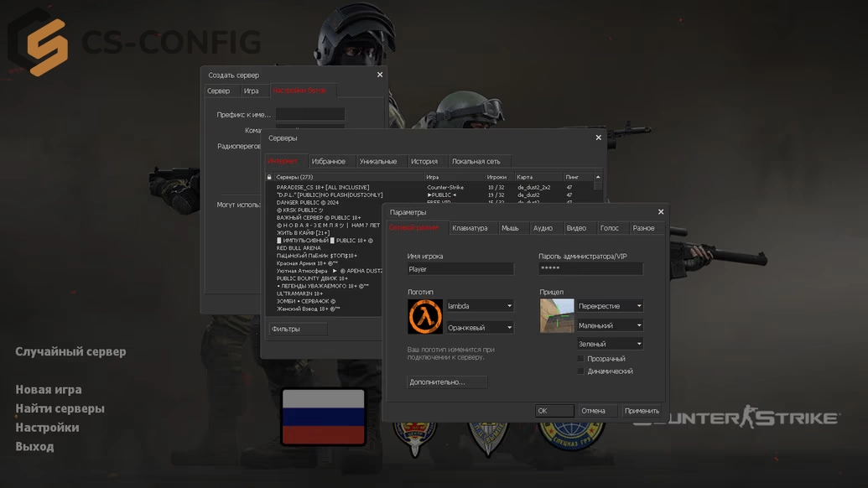Toggle the Динамический checkbox

(580, 371)
